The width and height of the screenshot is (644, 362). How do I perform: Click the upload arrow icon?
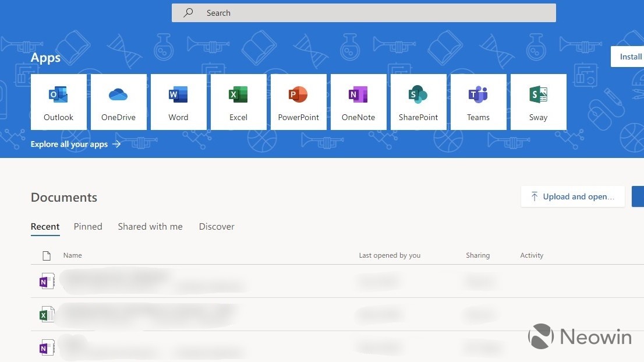[x=534, y=197]
